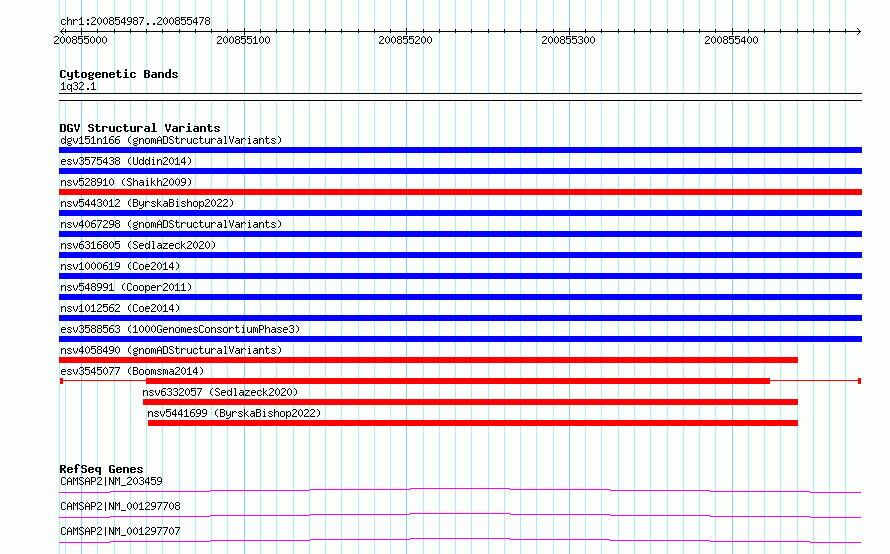Click the red bar under esv3545077
The image size is (890, 554).
(x=458, y=381)
